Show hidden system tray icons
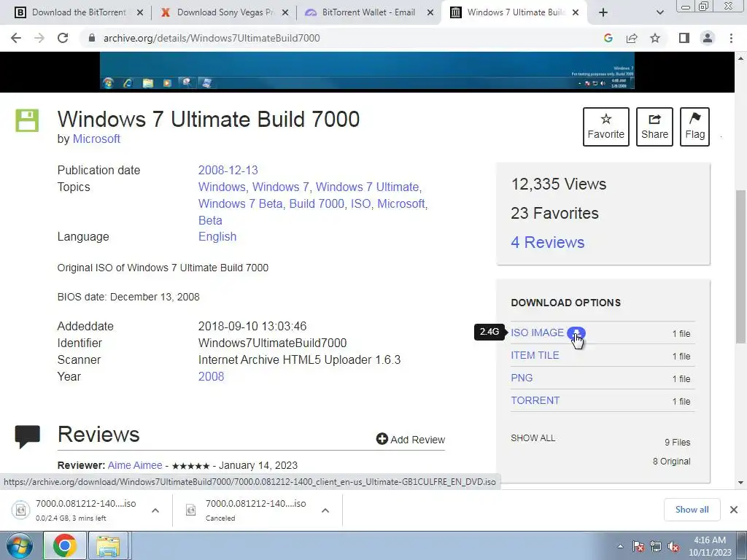The width and height of the screenshot is (747, 560). (620, 546)
